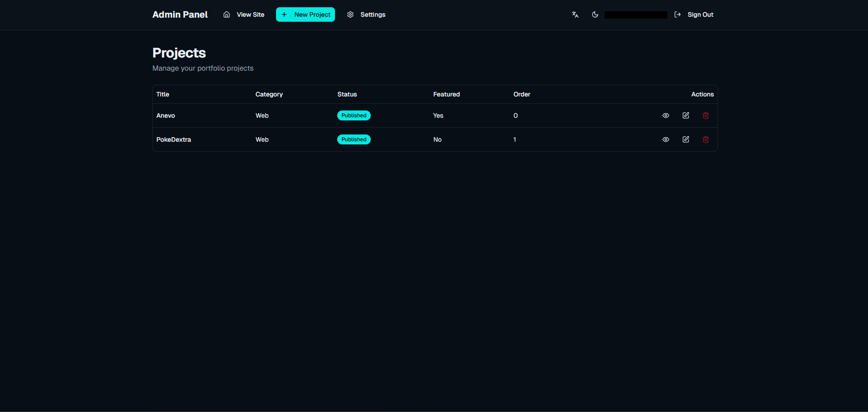Click the Published badge for Anevo
The image size is (868, 412).
(354, 115)
